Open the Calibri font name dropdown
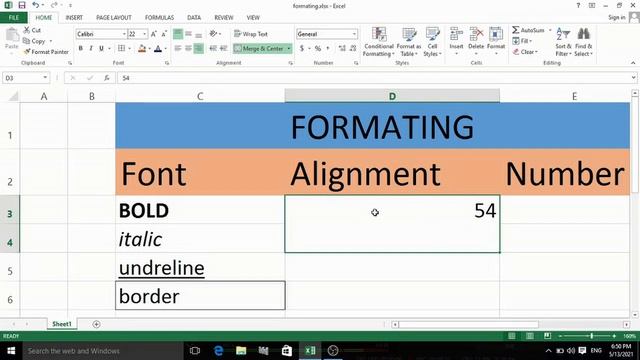 point(124,34)
